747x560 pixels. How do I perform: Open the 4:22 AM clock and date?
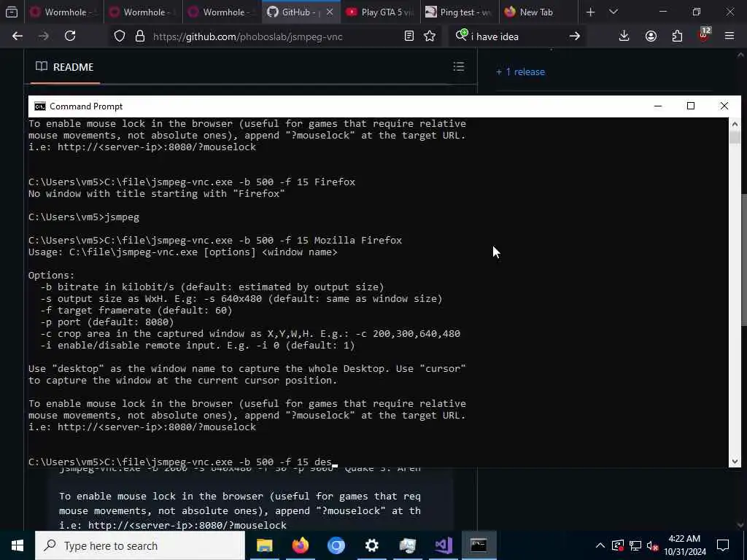click(x=685, y=545)
